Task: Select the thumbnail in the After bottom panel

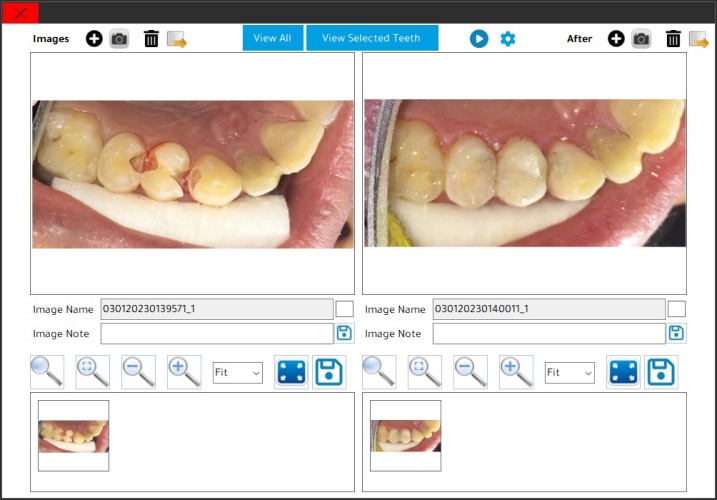Action: point(405,436)
